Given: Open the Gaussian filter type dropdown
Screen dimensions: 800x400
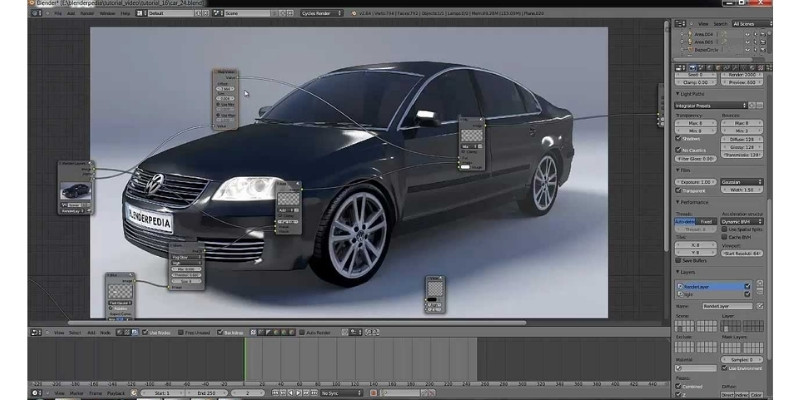Looking at the screenshot, I should click(742, 182).
